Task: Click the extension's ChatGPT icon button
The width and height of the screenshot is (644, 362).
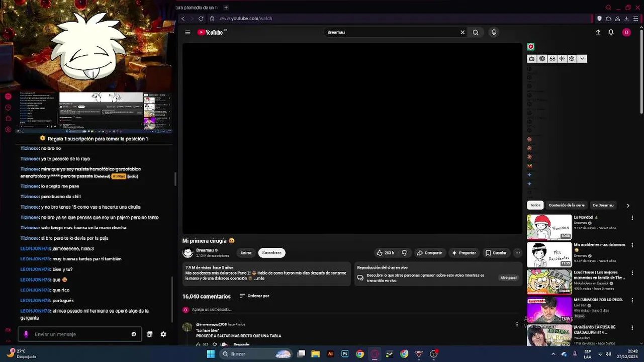Action: tap(542, 59)
